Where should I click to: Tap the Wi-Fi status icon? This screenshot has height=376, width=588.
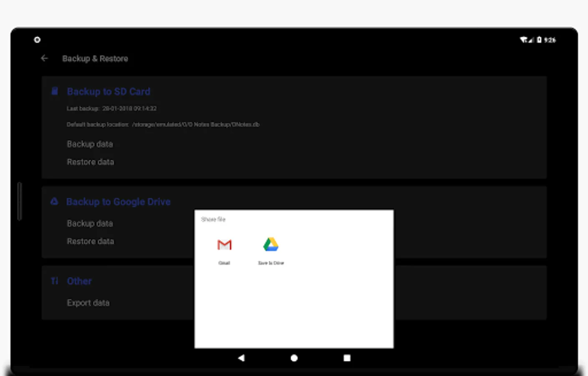(x=523, y=40)
